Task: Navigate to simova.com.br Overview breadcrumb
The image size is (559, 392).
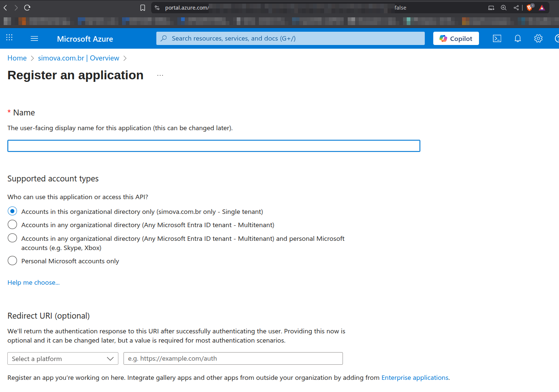Action: [78, 58]
